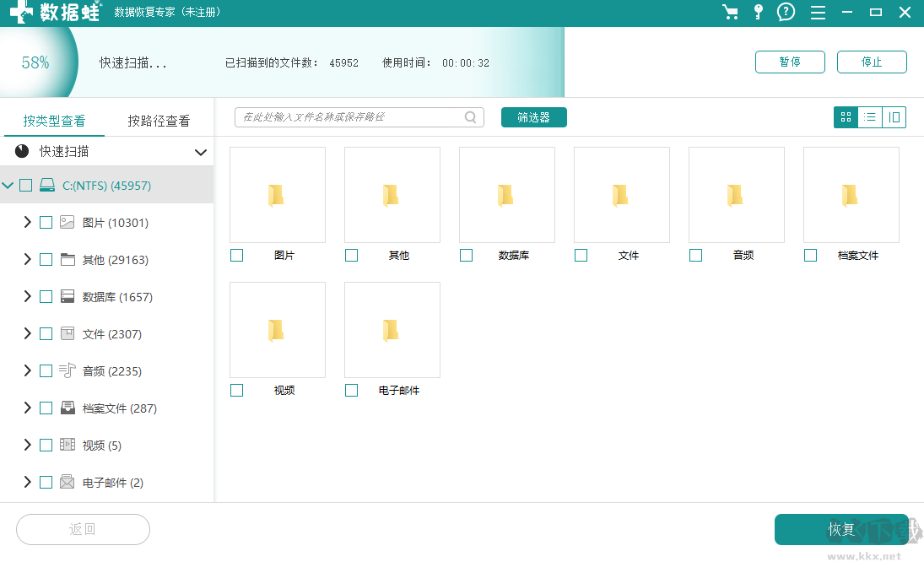Viewport: 924px width, 562px height.
Task: Open the hamburger menu in title bar
Action: 816,13
